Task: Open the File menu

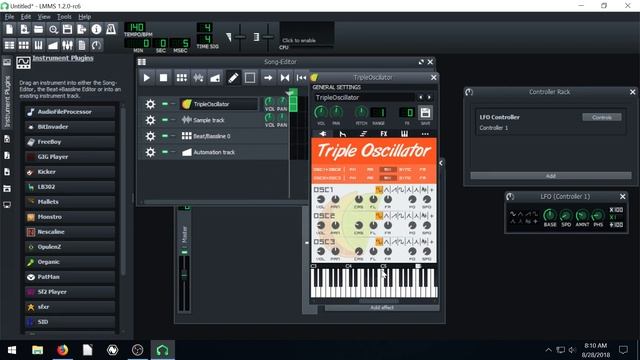Action: 9,17
